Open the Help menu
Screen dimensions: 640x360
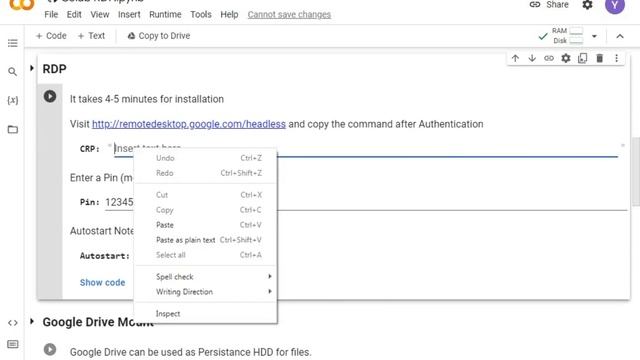click(x=229, y=15)
